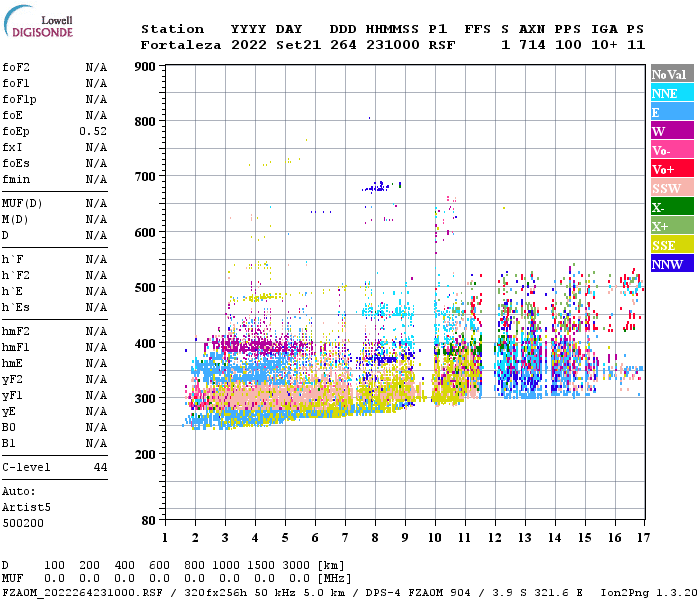
Task: Click the D 100 km distance value
Action: tap(54, 566)
